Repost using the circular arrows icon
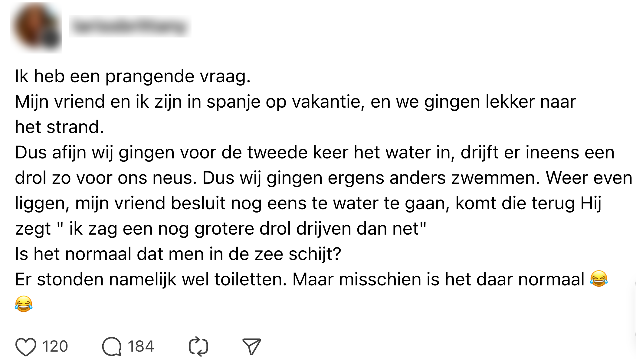This screenshot has width=636, height=364. coord(198,346)
